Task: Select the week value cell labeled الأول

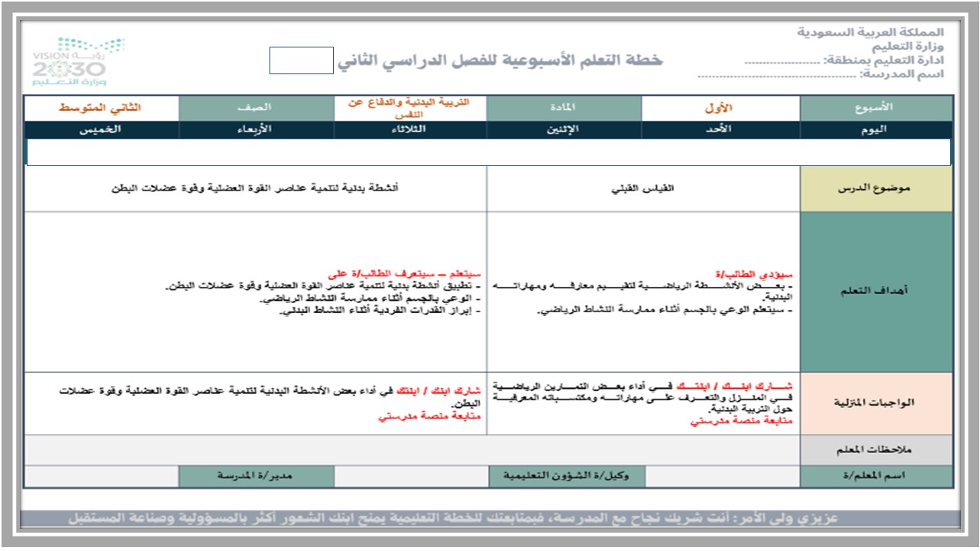Action: (720, 108)
